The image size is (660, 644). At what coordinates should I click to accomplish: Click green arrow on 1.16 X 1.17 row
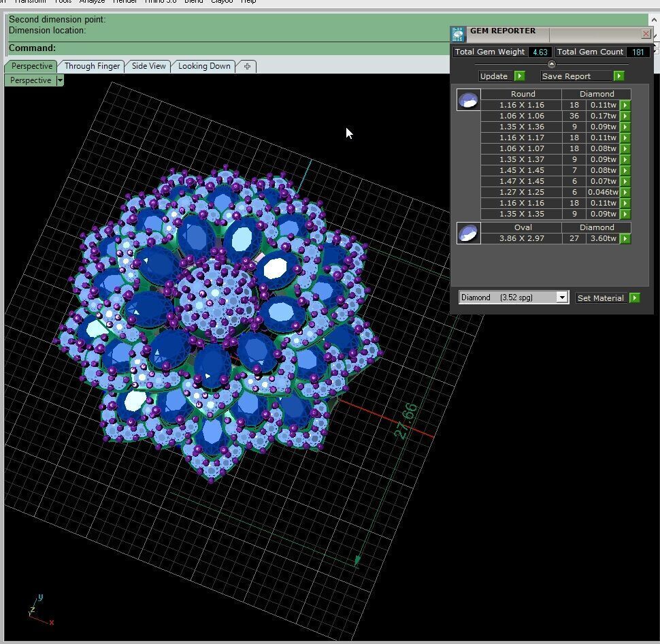pyautogui.click(x=625, y=138)
